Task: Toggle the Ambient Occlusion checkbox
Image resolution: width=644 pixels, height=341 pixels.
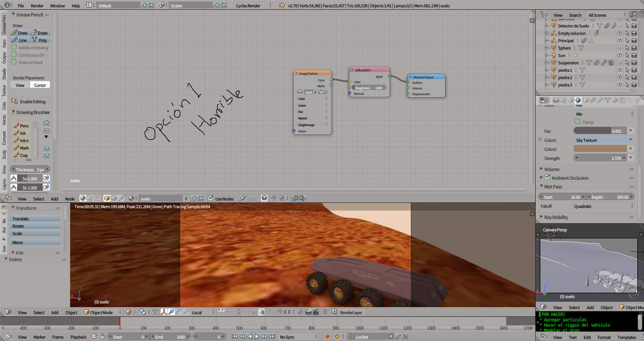Action: pyautogui.click(x=547, y=177)
